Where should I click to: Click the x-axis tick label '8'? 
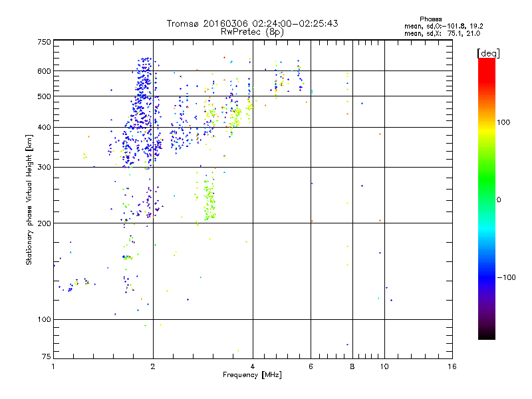pyautogui.click(x=352, y=366)
